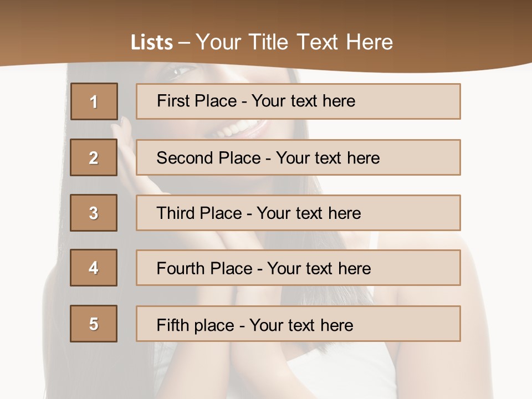Click the number 3 square
This screenshot has height=399, width=532.
(94, 213)
